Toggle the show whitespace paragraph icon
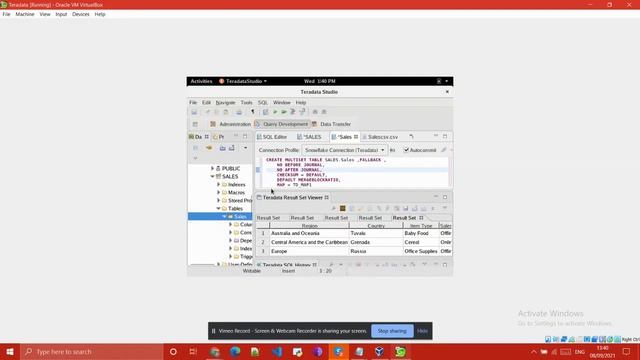The width and height of the screenshot is (640, 360). (253, 112)
